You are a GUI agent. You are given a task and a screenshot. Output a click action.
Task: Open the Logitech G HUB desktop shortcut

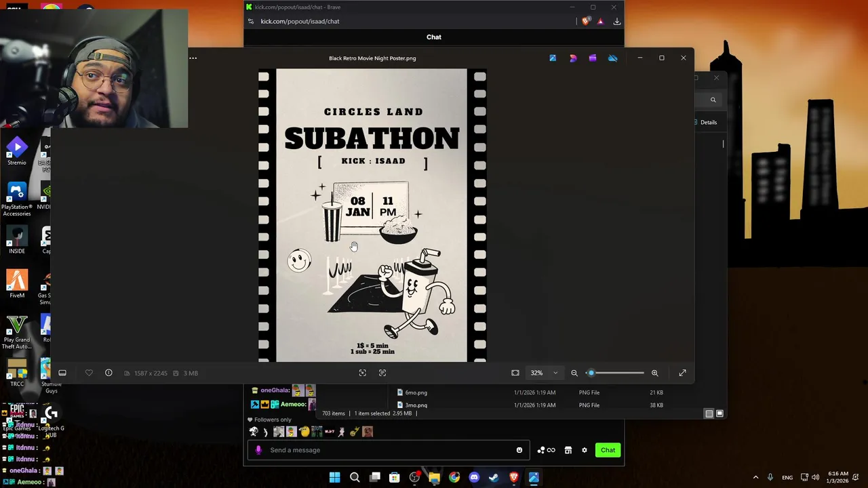pyautogui.click(x=51, y=420)
